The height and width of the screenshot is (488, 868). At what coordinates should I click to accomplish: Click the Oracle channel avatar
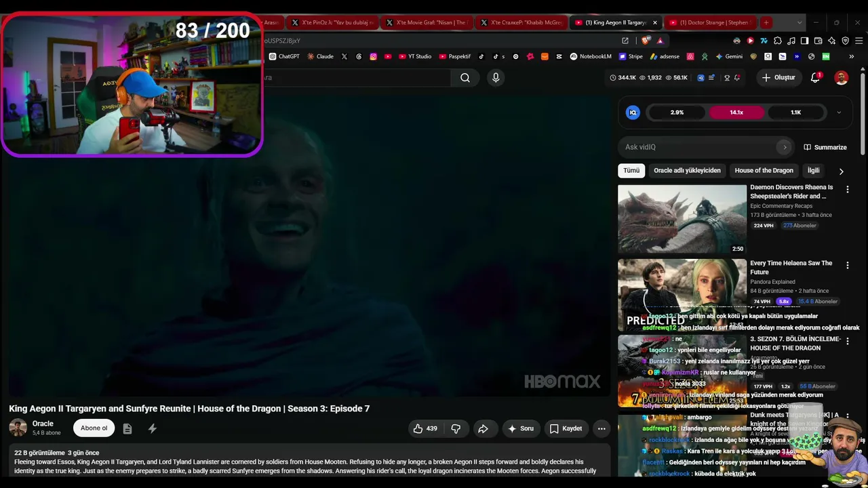pos(18,428)
